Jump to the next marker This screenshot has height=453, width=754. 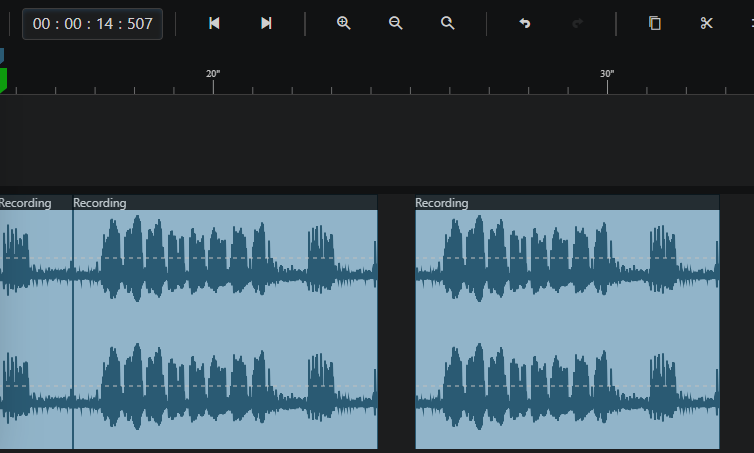pyautogui.click(x=266, y=23)
